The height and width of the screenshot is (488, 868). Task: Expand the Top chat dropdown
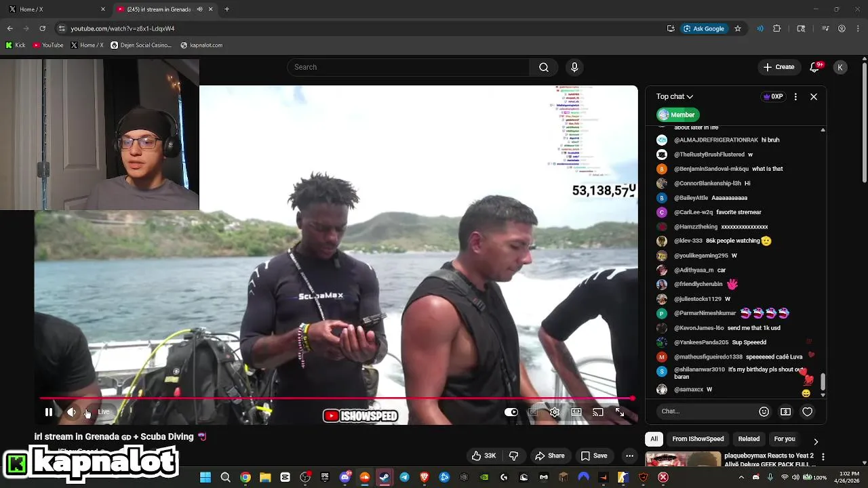(x=675, y=97)
